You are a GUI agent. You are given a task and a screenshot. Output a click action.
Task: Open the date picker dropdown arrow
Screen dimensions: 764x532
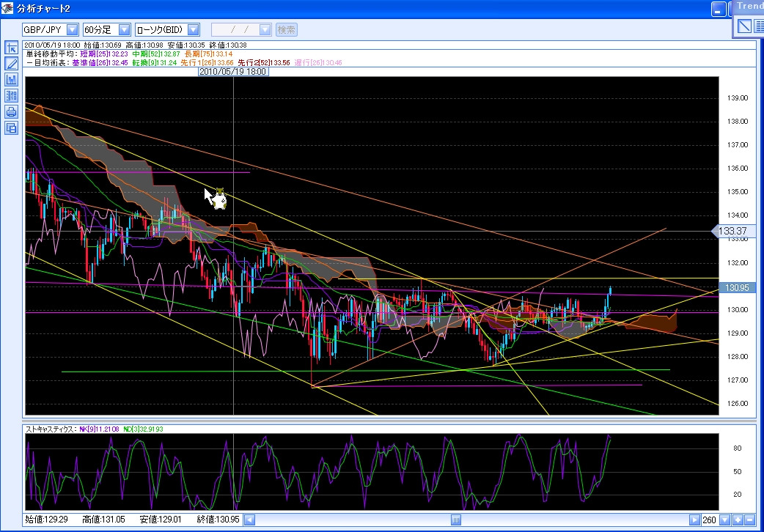click(x=265, y=30)
